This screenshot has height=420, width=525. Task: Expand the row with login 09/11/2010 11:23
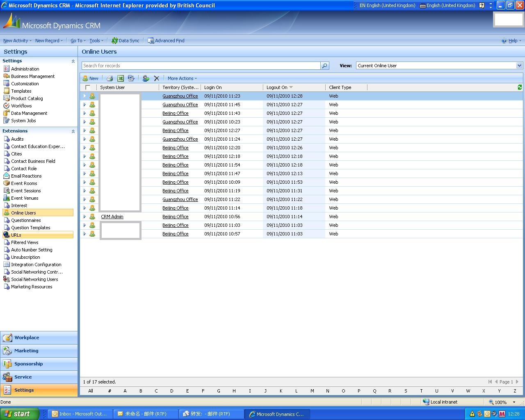[x=84, y=96]
